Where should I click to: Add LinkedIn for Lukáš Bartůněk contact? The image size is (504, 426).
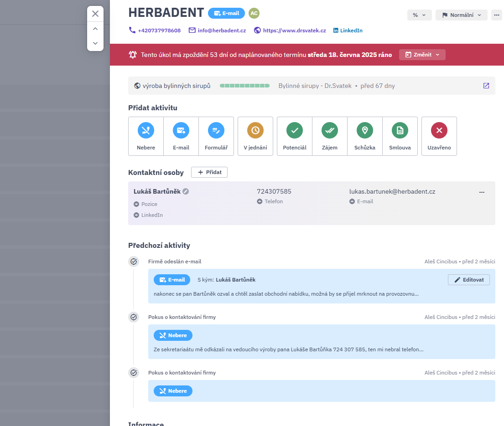click(x=148, y=215)
